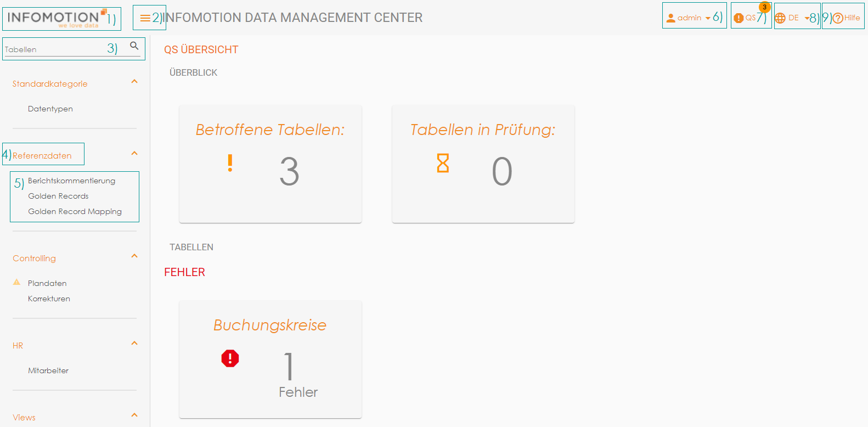Open the Betroffene Tabellen card
The image size is (868, 427).
tap(270, 164)
